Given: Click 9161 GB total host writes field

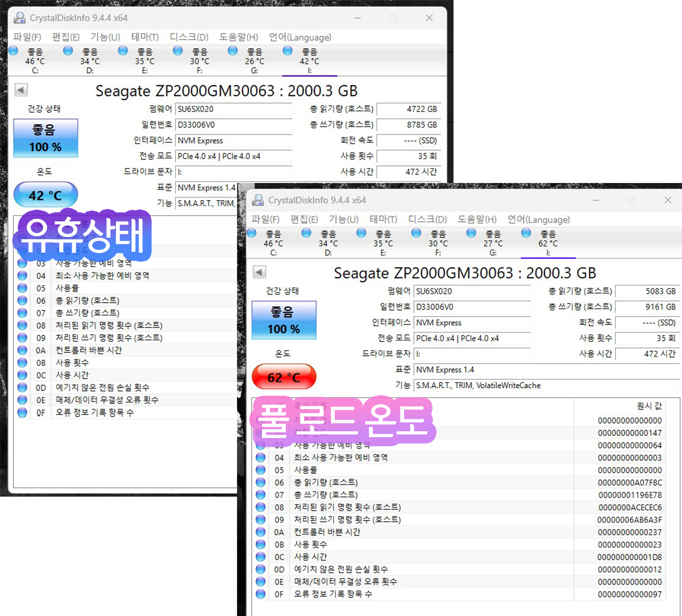Looking at the screenshot, I should (647, 307).
